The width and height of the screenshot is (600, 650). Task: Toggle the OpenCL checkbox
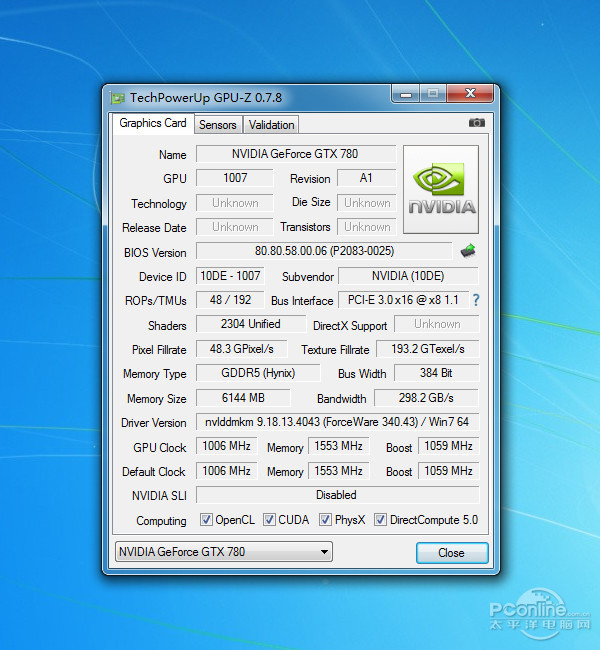[206, 520]
